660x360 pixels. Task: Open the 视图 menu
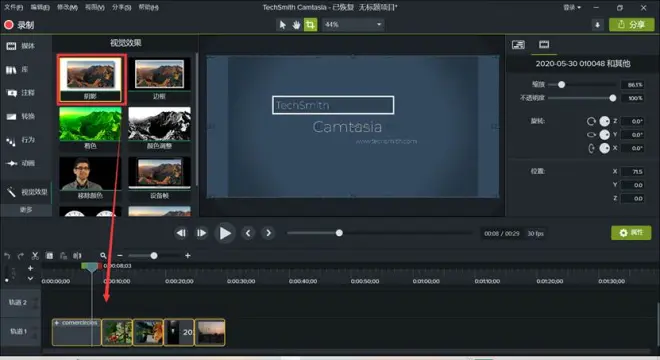94,7
